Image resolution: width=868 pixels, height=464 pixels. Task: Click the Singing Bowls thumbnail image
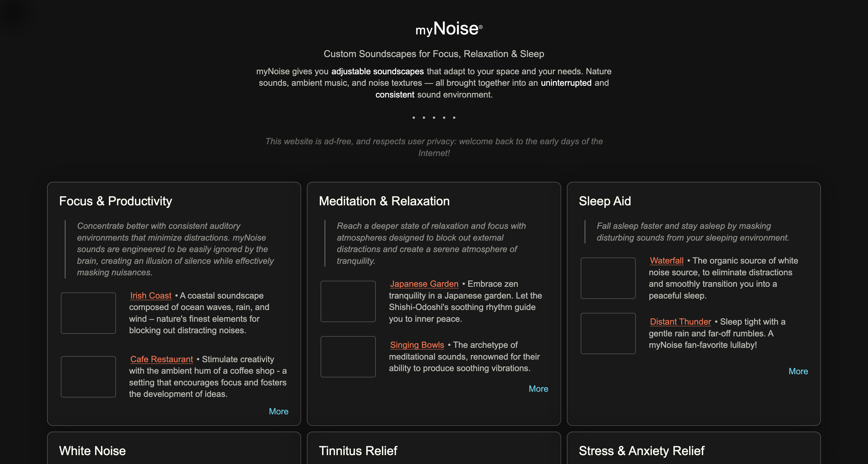point(348,356)
